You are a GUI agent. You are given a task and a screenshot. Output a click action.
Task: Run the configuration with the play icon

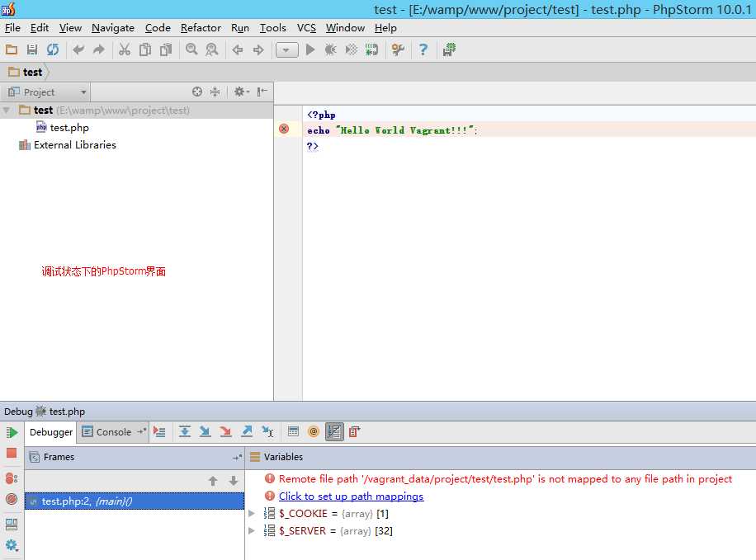[310, 49]
